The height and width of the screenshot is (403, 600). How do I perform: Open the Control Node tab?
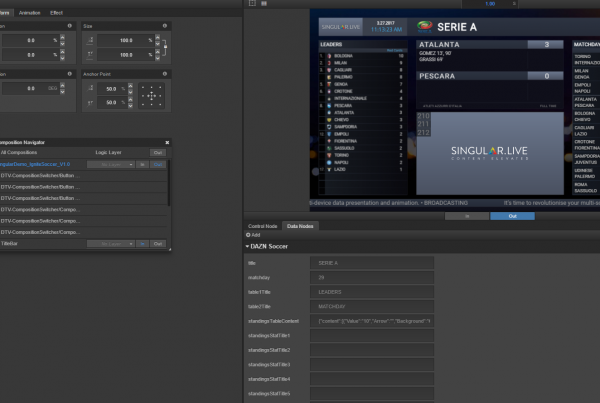tap(262, 226)
